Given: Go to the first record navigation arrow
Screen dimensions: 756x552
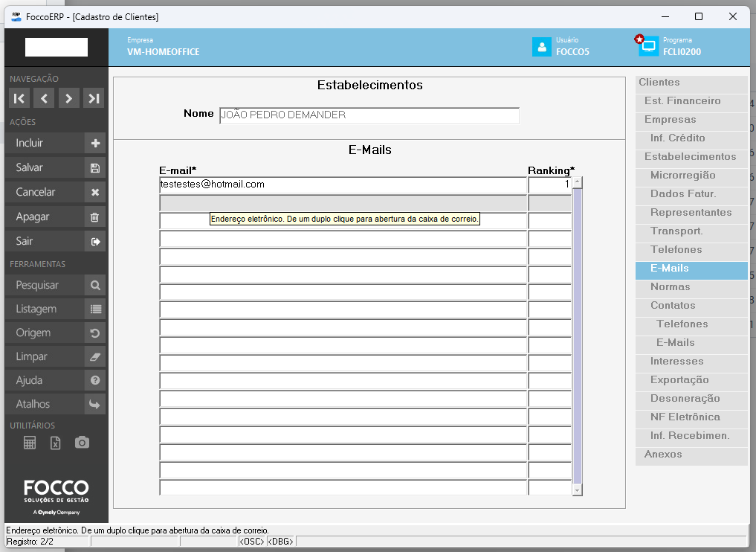Looking at the screenshot, I should pyautogui.click(x=19, y=98).
